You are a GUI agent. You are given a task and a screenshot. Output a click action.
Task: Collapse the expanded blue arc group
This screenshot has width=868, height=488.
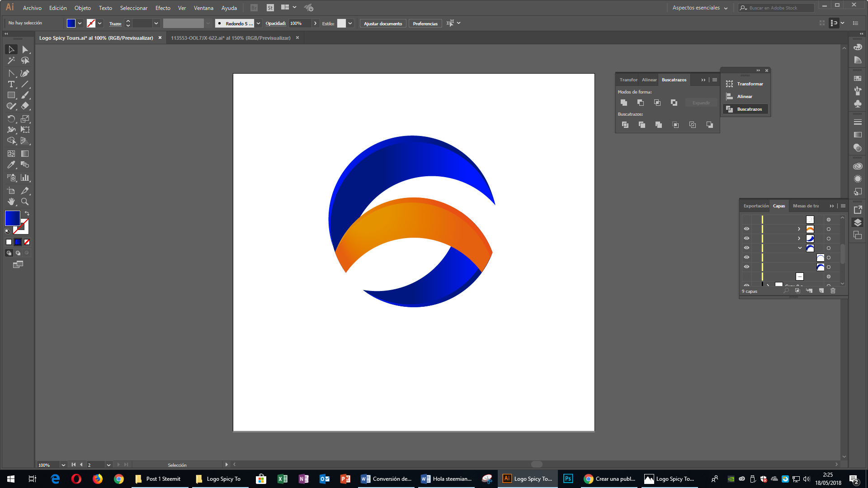coord(799,248)
